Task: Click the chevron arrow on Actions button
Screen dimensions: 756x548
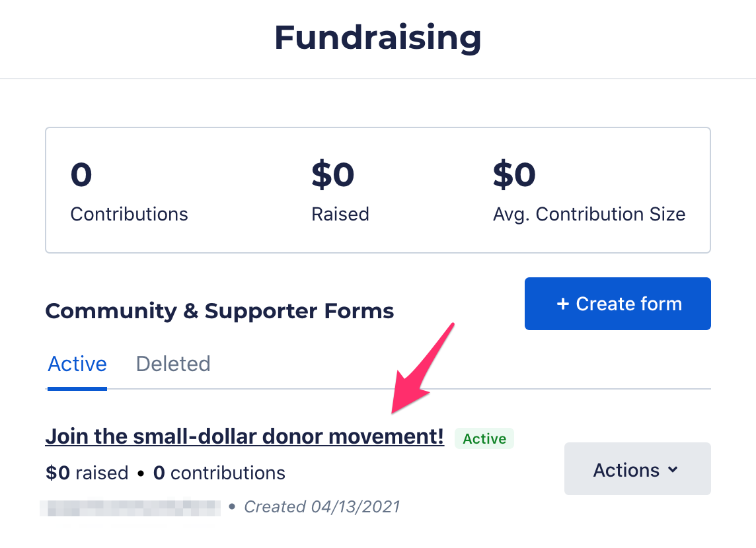Action: [x=673, y=469]
